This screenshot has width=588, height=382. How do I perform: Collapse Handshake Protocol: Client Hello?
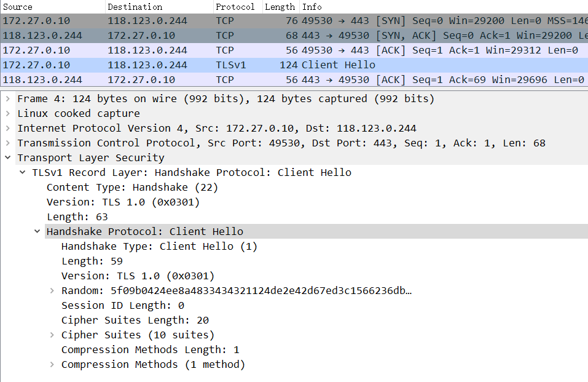(x=37, y=231)
